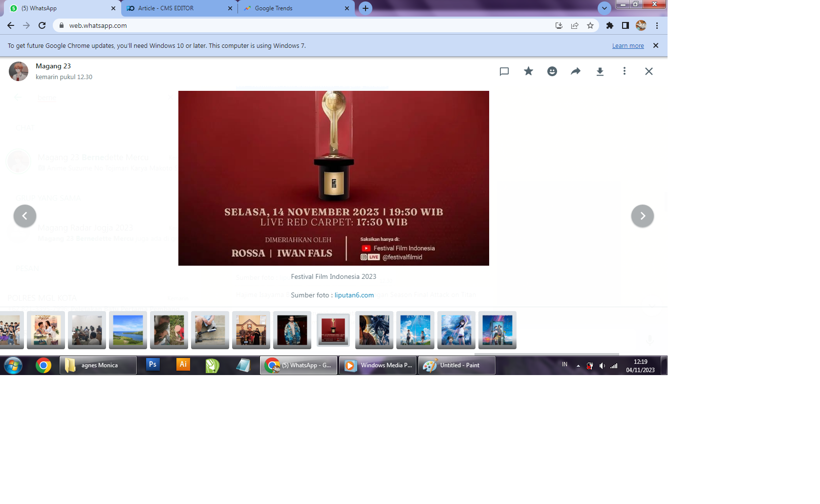Open the Chrome side panel
The height and width of the screenshot is (504, 820).
(626, 25)
